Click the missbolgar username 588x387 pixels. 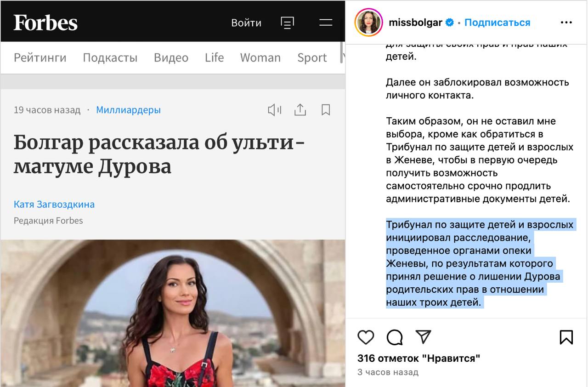point(415,23)
